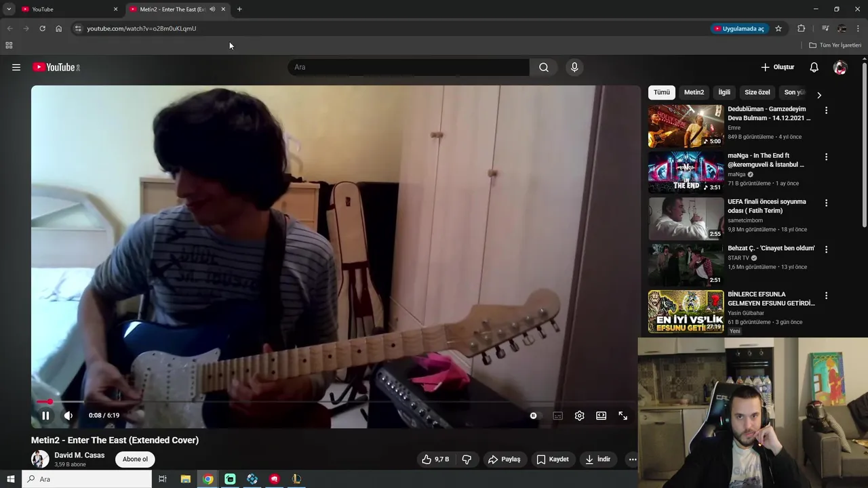
Task: Go to YouTube home via logo
Action: pos(56,67)
